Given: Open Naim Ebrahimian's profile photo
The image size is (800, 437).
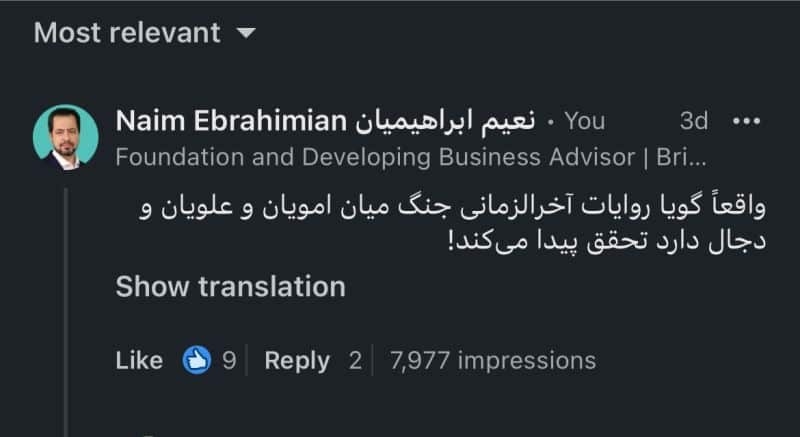Looking at the screenshot, I should click(x=66, y=138).
